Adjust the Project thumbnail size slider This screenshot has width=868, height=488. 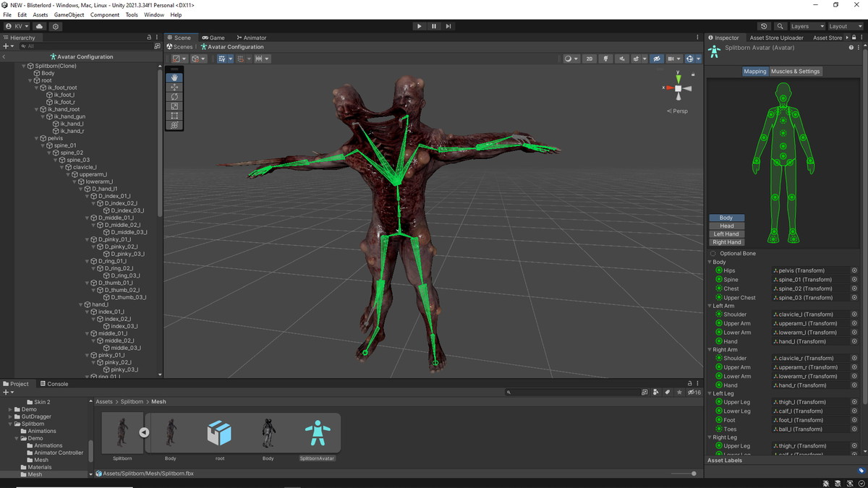693,474
